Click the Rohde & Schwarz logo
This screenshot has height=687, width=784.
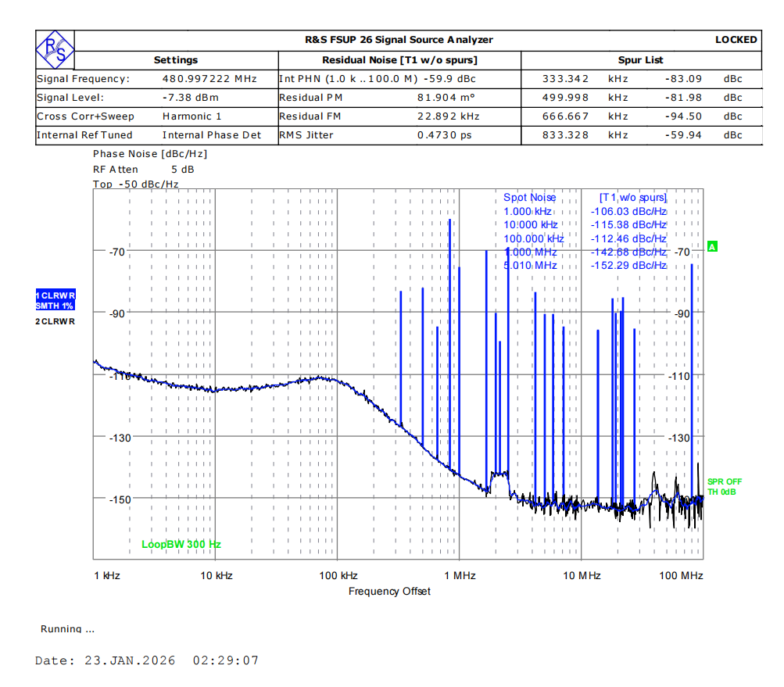click(x=55, y=49)
